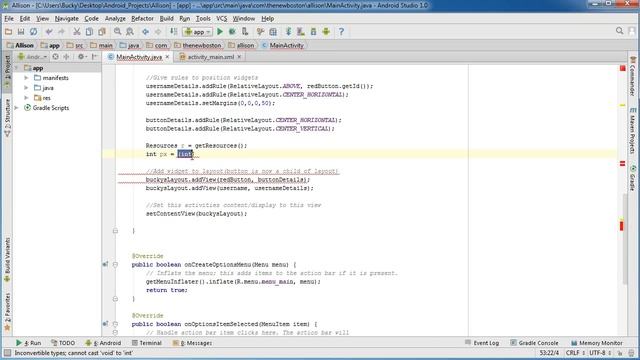Click the Hide project panel icon
The image size is (640, 360).
point(95,57)
